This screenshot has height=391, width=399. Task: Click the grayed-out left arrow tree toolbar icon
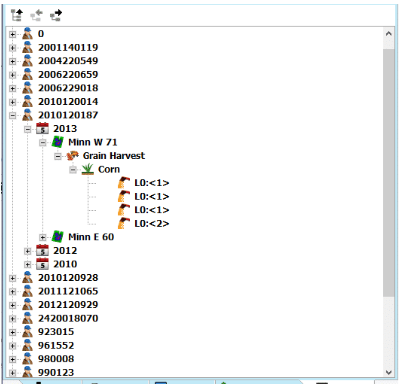[37, 15]
